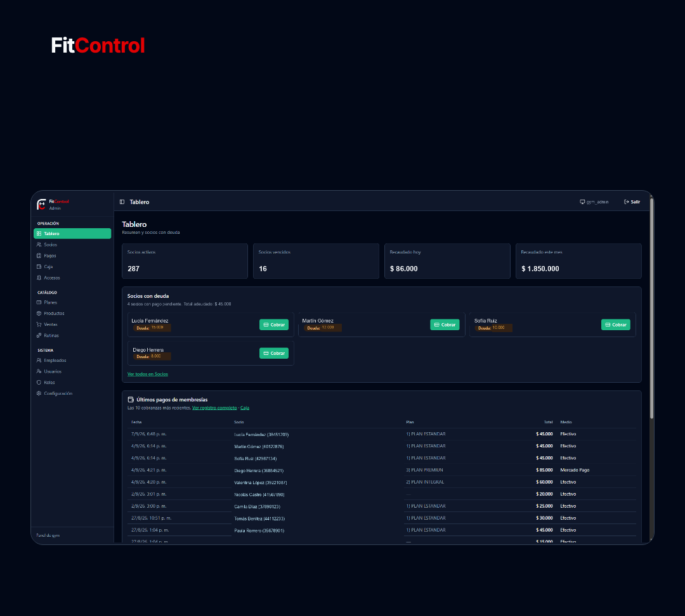Click the 'Panel de gym' footer text
The height and width of the screenshot is (616, 685).
48,536
